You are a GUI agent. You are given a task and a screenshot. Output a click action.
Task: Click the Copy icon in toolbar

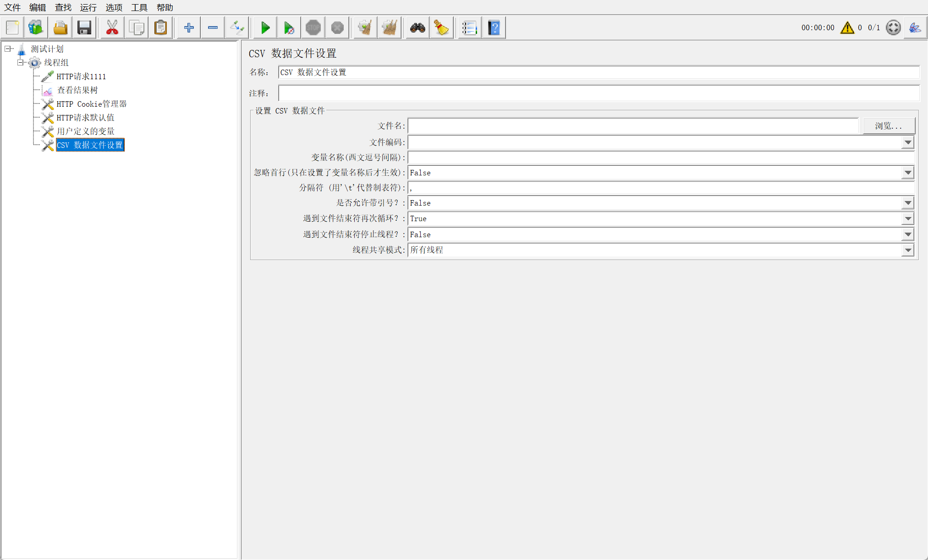[137, 28]
